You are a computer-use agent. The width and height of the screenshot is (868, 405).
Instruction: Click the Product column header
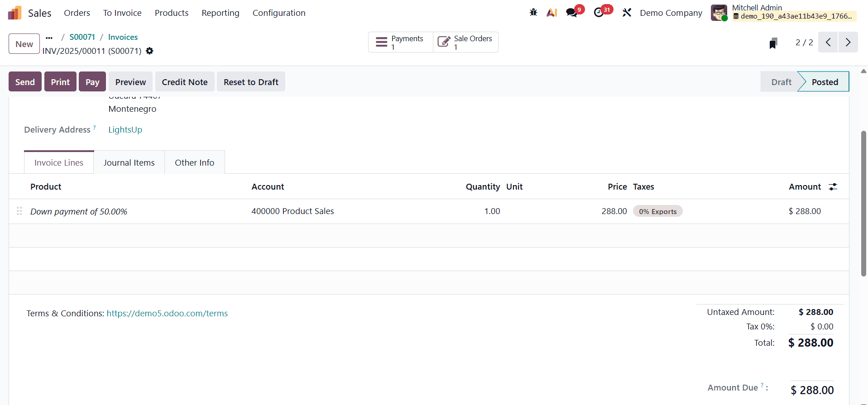pyautogui.click(x=46, y=187)
